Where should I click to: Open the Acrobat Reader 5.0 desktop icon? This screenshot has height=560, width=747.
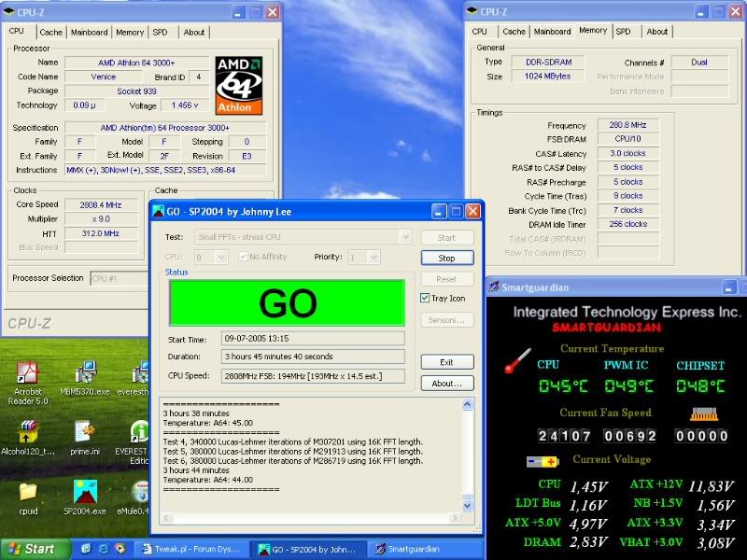(28, 372)
